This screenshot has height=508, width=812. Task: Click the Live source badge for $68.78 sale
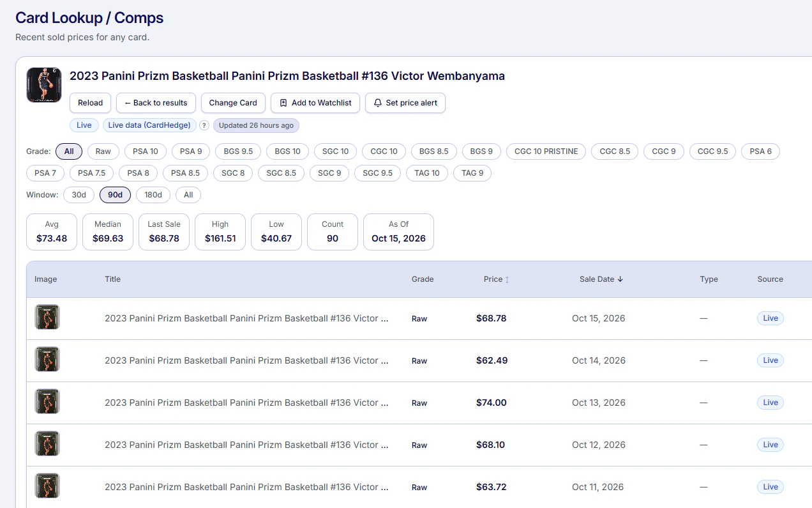[x=771, y=318]
